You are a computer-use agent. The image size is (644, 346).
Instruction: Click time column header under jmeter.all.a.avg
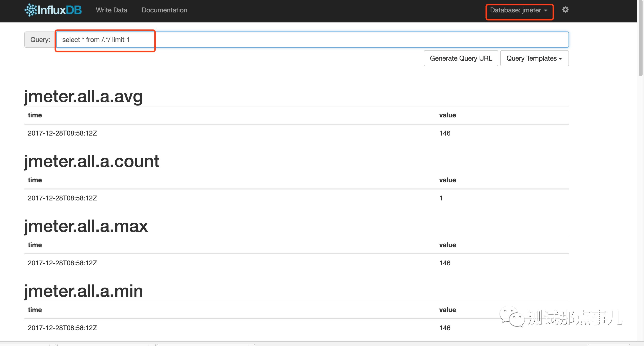coord(35,115)
